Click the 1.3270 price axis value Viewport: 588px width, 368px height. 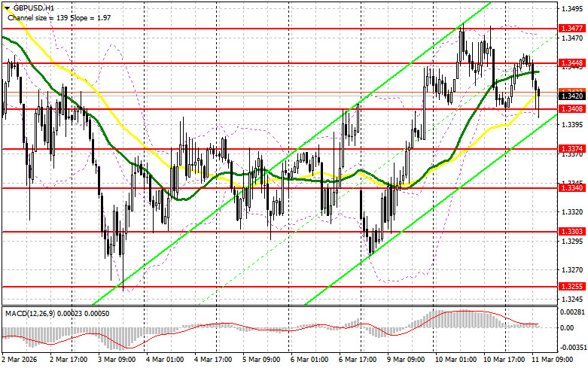tap(572, 270)
